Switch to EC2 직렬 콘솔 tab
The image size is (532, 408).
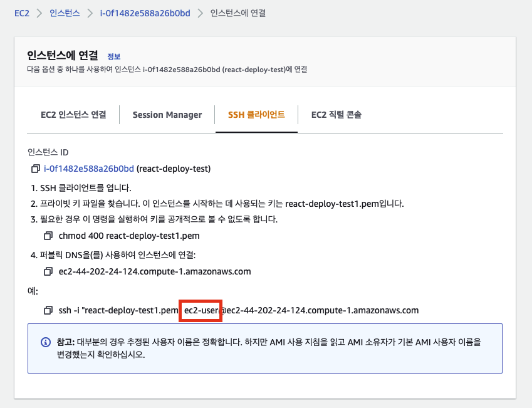click(336, 115)
